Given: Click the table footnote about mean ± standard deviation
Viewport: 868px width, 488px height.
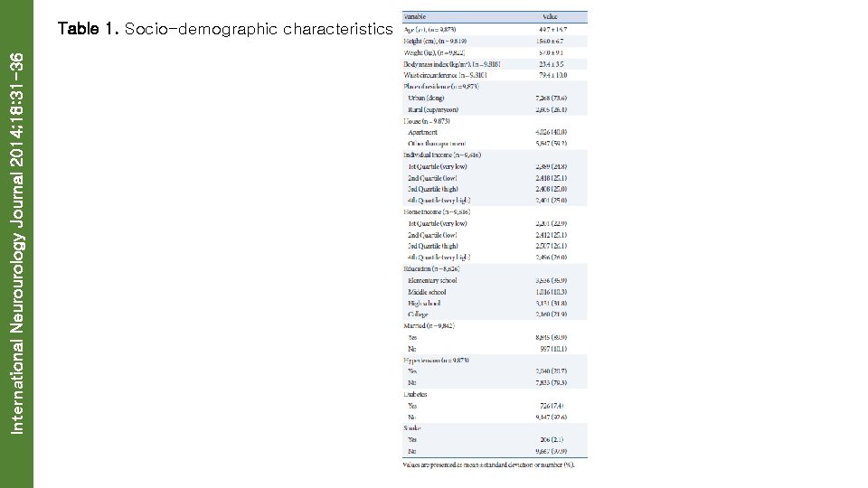Looking at the screenshot, I should click(488, 465).
